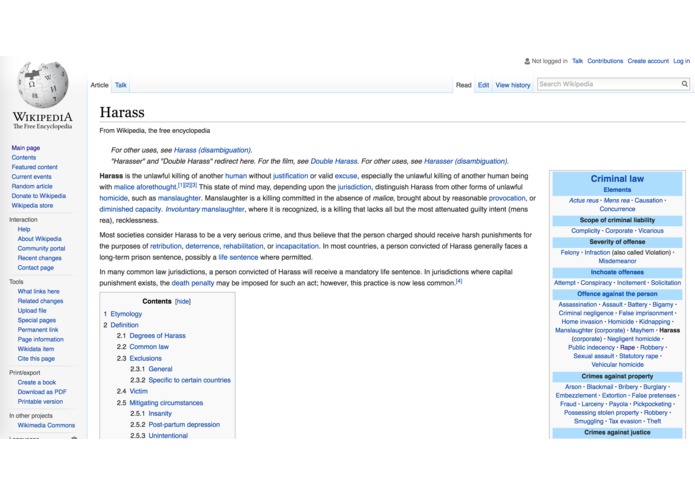Screen dimensions: 695x494
Task: Open Vehicular homicide link
Action: tap(617, 365)
